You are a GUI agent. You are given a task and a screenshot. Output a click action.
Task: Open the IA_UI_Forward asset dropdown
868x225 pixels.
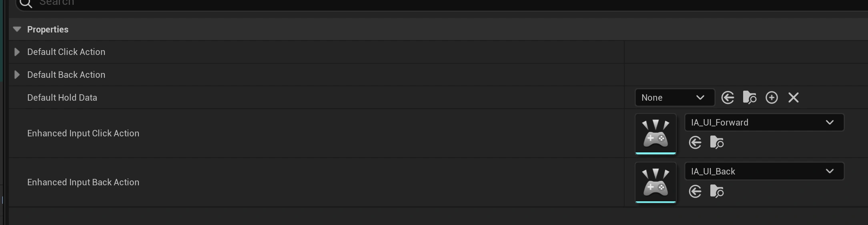(764, 122)
